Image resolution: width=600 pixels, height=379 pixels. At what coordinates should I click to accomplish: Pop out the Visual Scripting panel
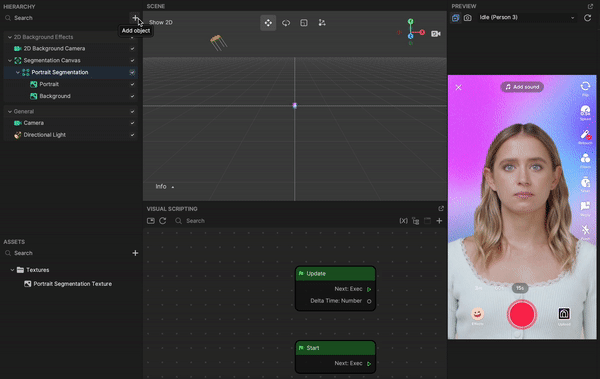pos(441,209)
